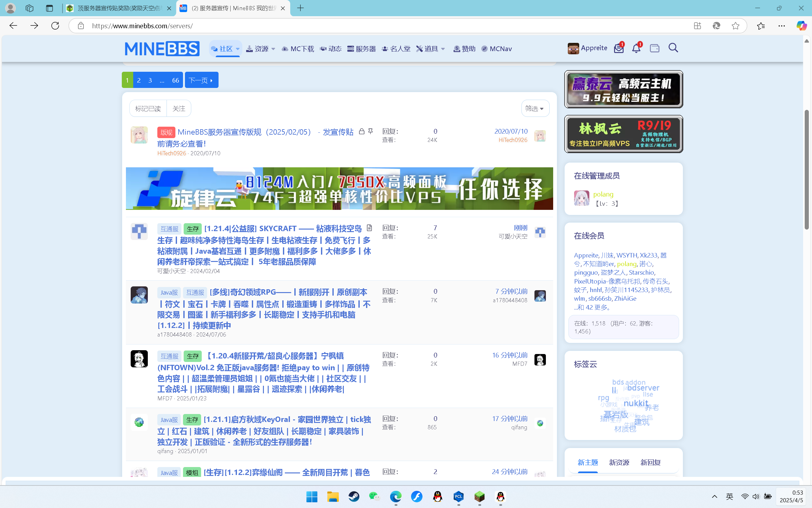Expand the '...' pagination page jump
The image size is (812, 508).
162,80
